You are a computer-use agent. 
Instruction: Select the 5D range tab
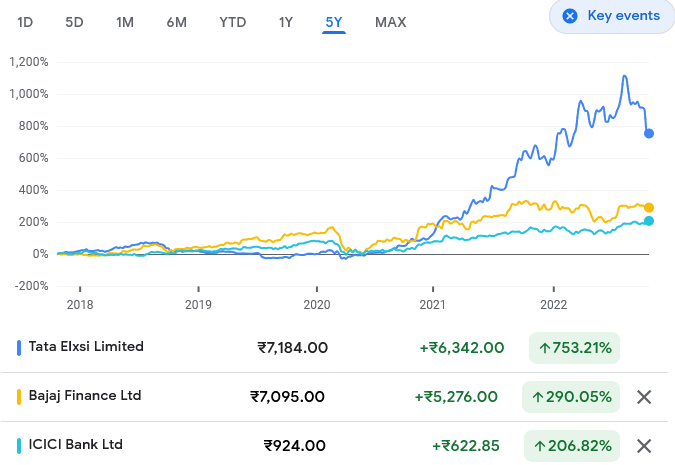coord(74,22)
